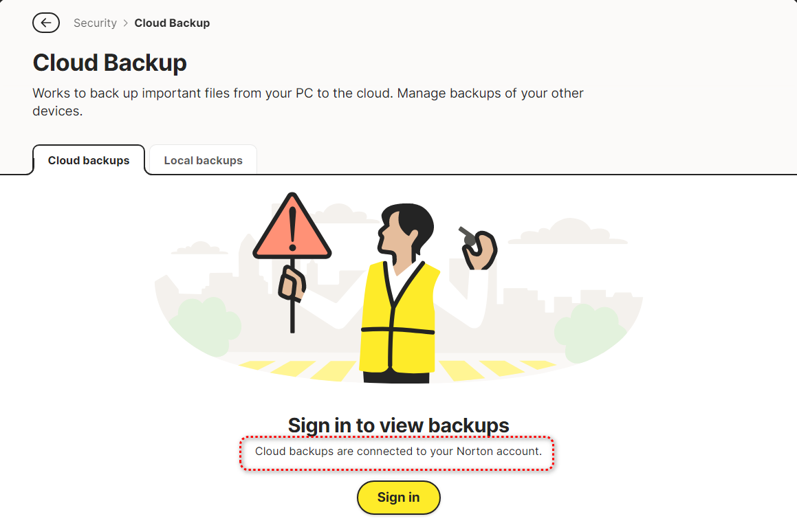Click the hand holding the sign pole
The image size is (797, 532).
[292, 283]
